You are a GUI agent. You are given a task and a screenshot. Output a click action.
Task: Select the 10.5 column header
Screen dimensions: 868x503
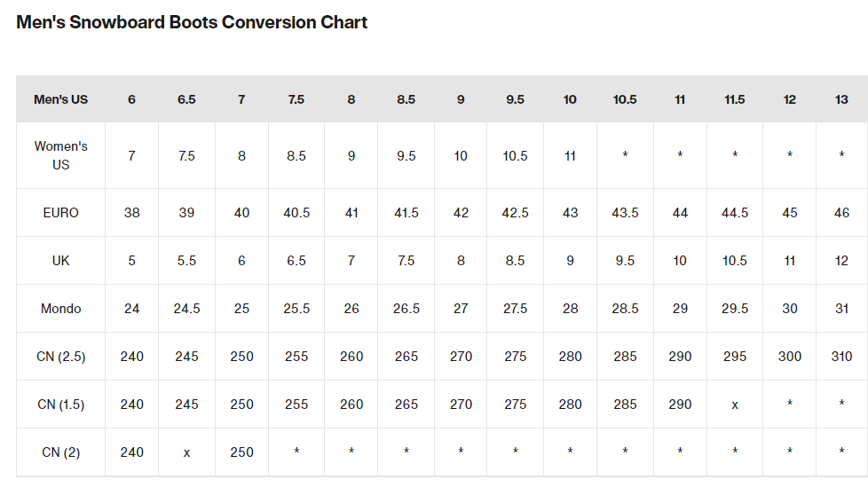tap(625, 99)
